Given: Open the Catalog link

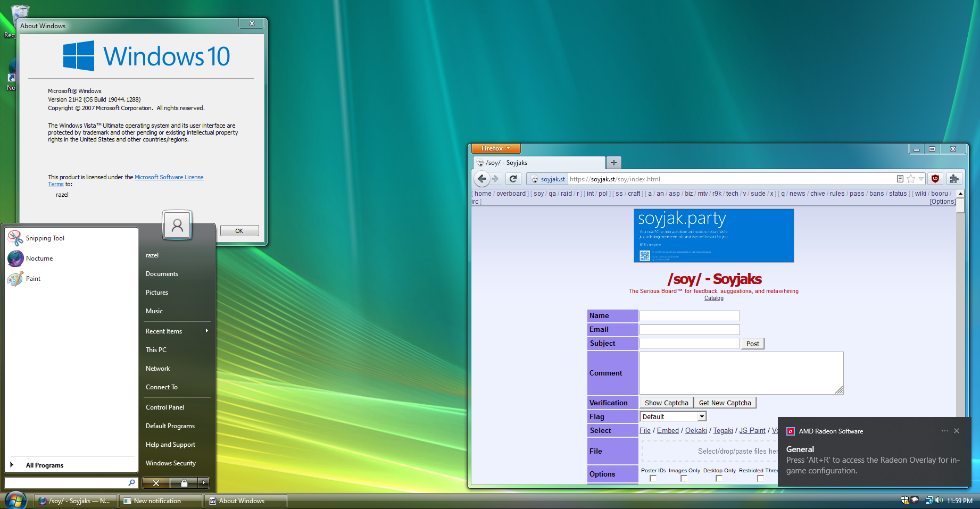Looking at the screenshot, I should click(714, 298).
